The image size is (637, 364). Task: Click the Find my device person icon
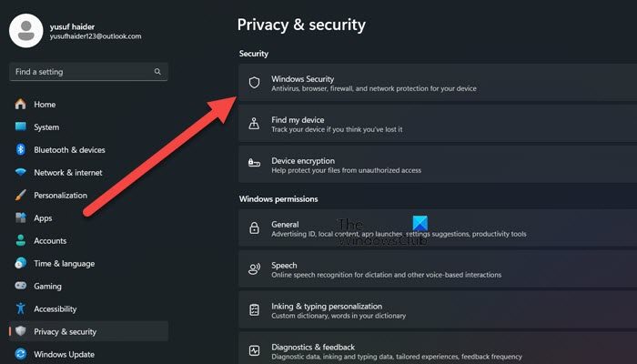pyautogui.click(x=254, y=125)
